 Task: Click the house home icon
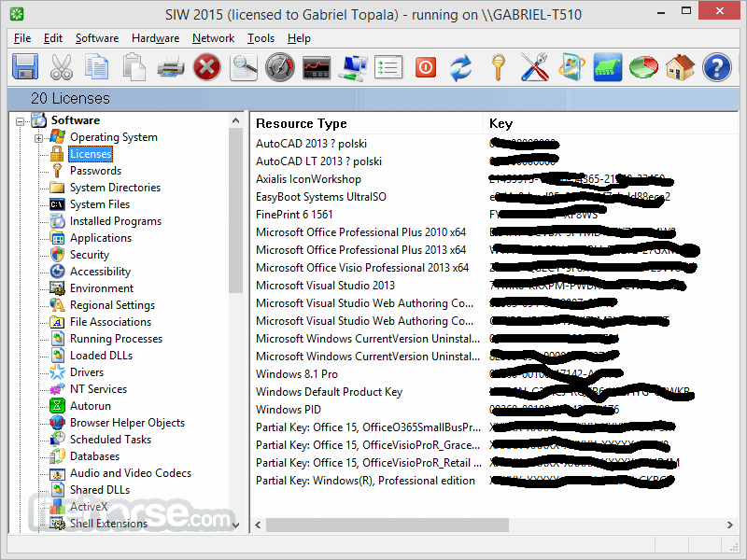pos(681,66)
